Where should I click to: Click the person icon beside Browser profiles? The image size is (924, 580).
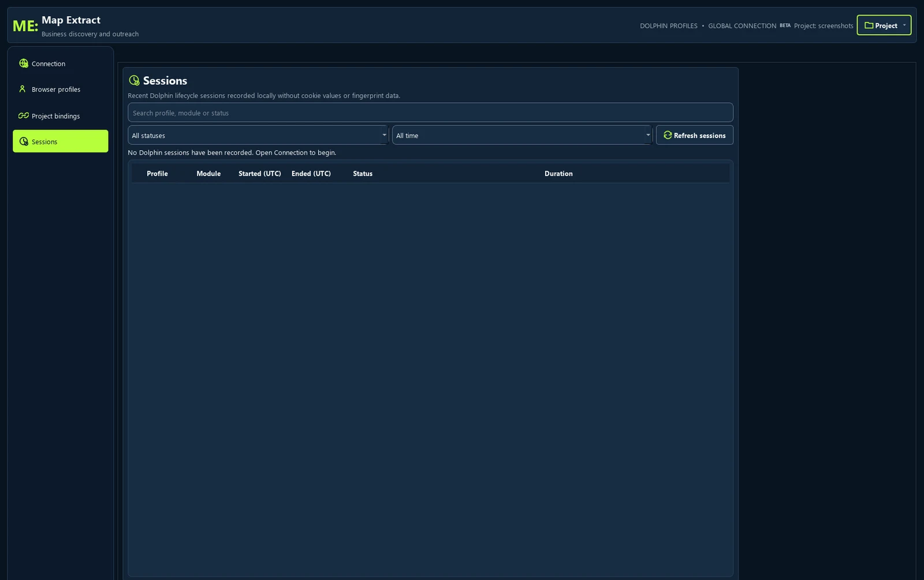coord(23,89)
